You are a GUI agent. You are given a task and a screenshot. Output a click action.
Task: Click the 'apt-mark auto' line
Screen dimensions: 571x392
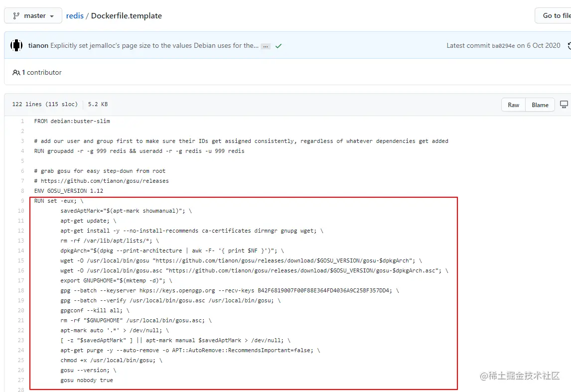coord(115,330)
